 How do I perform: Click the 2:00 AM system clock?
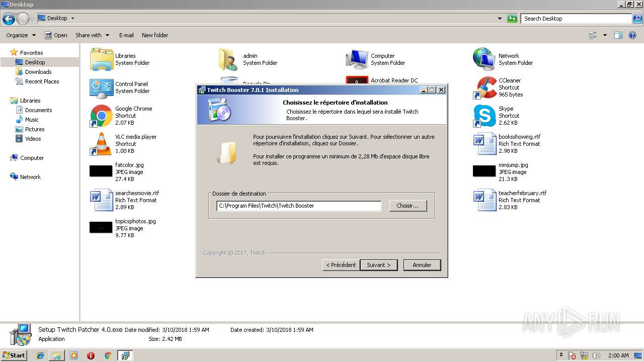[618, 355]
